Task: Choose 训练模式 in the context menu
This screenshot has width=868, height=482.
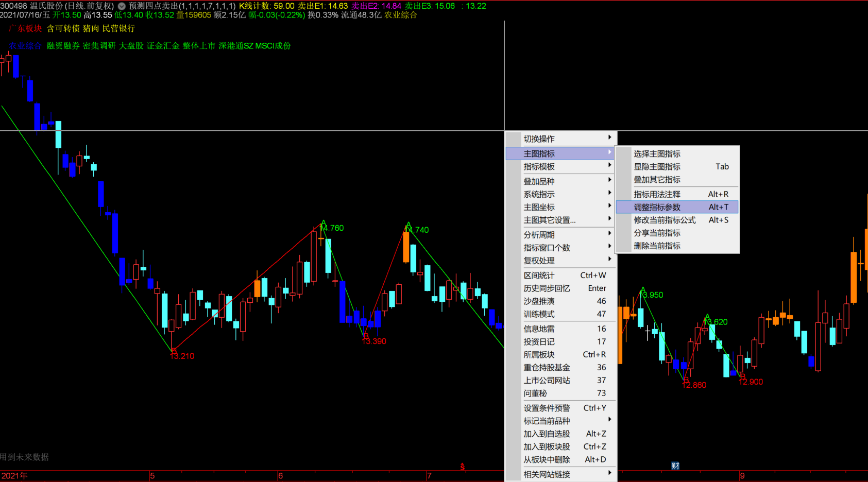Action: point(561,314)
